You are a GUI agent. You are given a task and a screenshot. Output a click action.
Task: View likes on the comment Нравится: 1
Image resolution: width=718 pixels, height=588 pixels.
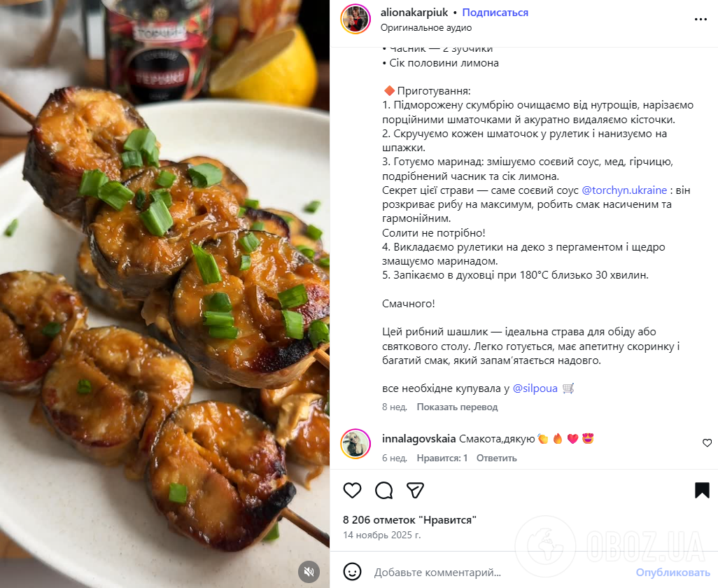[442, 458]
